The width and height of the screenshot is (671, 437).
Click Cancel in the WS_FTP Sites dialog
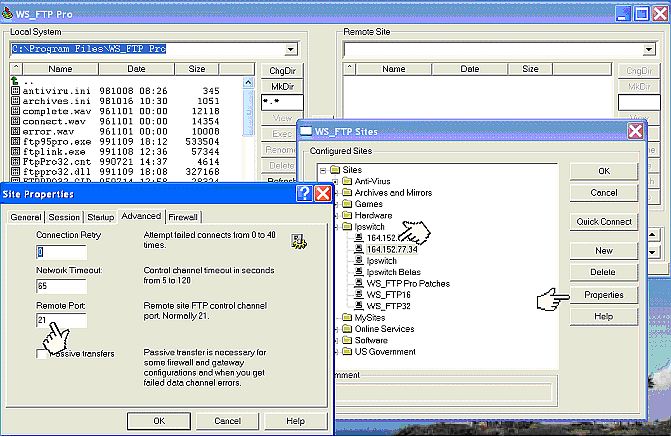604,193
